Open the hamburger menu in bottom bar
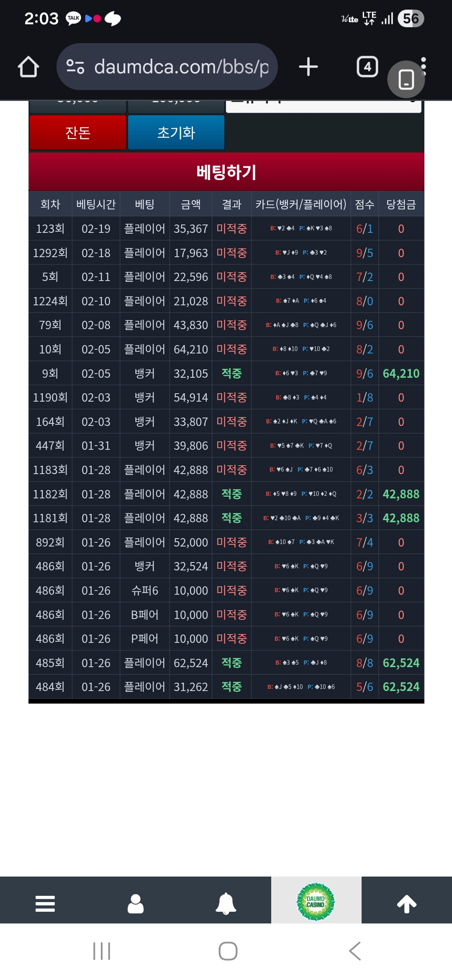452x980 pixels. 45,903
